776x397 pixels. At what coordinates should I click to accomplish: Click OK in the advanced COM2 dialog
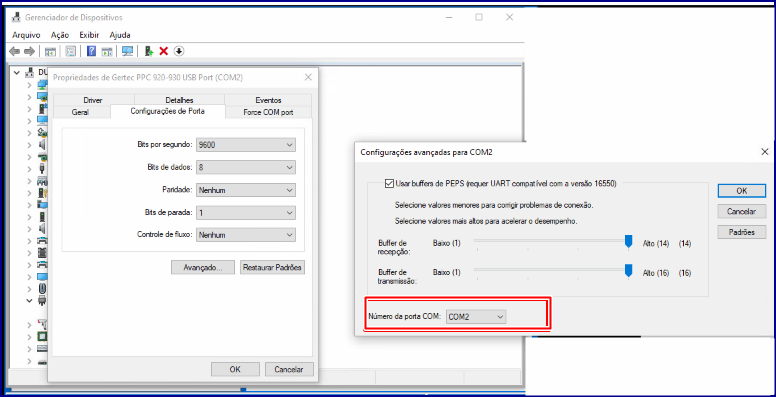click(x=741, y=191)
